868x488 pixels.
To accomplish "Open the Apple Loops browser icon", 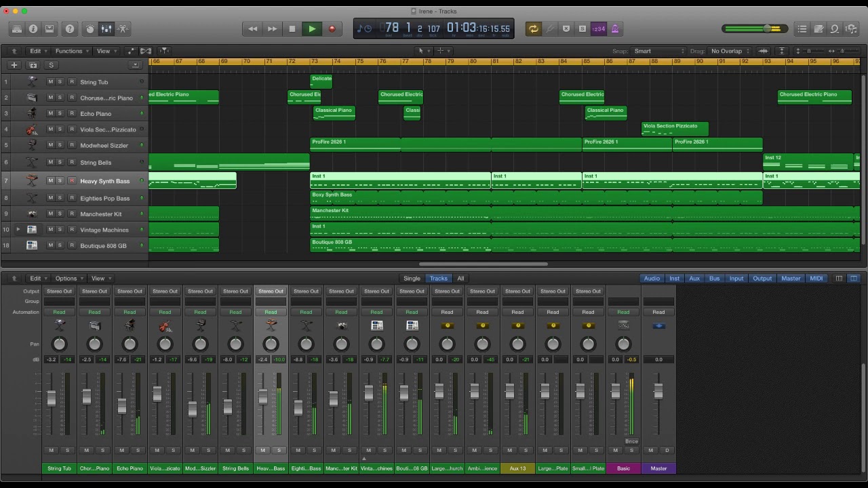I will [835, 29].
